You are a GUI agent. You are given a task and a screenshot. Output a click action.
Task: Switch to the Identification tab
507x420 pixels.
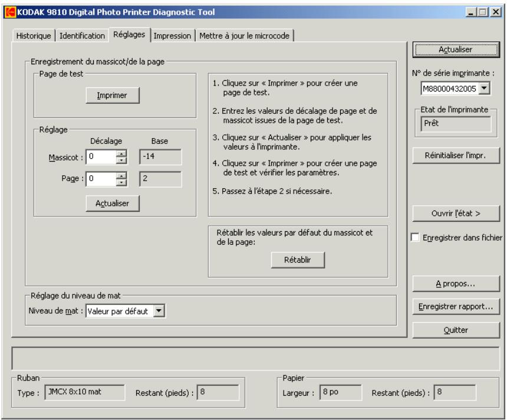[x=82, y=35]
